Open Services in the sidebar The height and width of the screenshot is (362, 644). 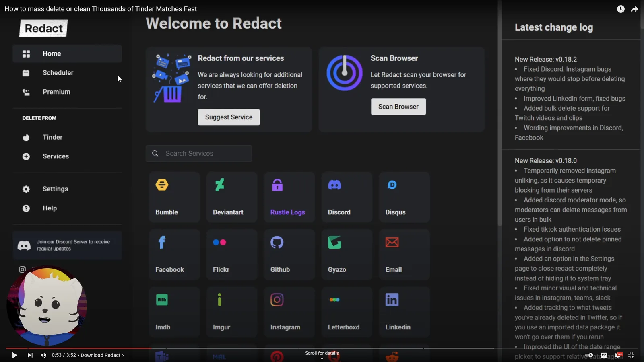tap(67, 156)
